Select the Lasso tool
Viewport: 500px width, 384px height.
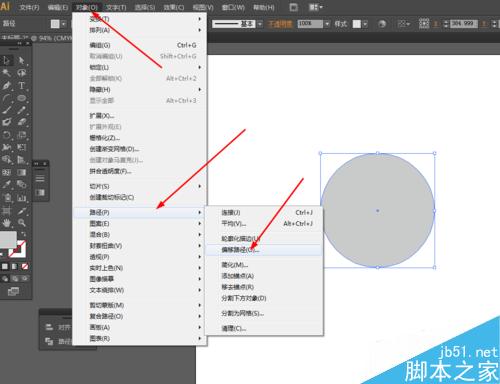click(21, 73)
